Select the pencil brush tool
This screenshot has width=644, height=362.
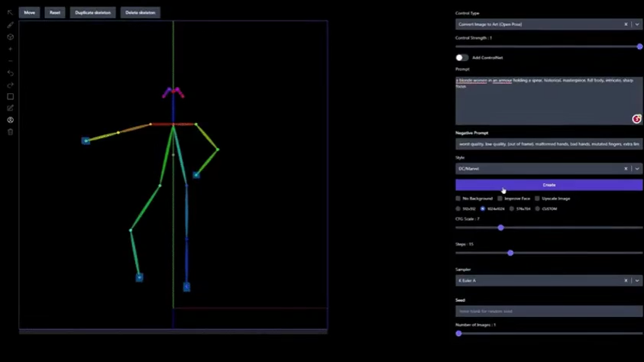click(10, 25)
